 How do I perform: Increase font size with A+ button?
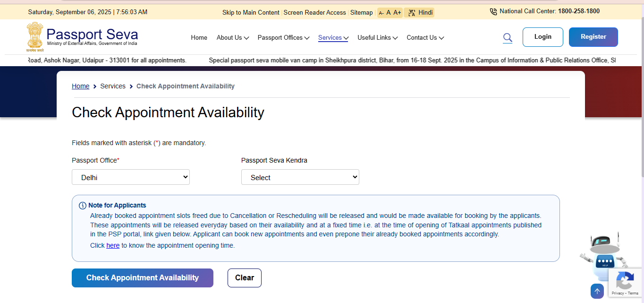tap(397, 13)
